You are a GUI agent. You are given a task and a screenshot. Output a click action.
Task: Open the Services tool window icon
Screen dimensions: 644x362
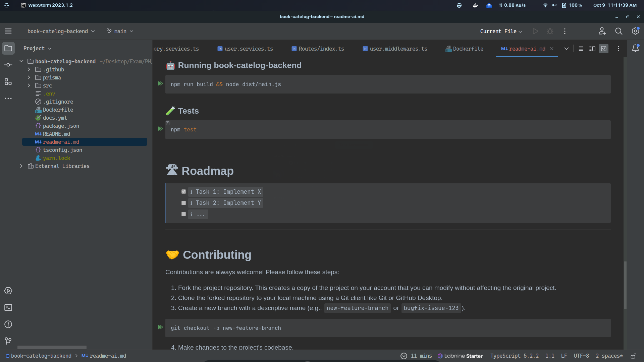(8, 291)
